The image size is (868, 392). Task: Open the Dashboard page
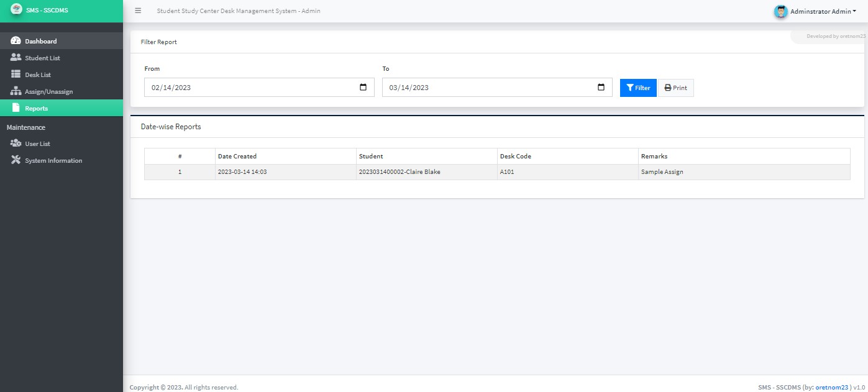(x=62, y=41)
